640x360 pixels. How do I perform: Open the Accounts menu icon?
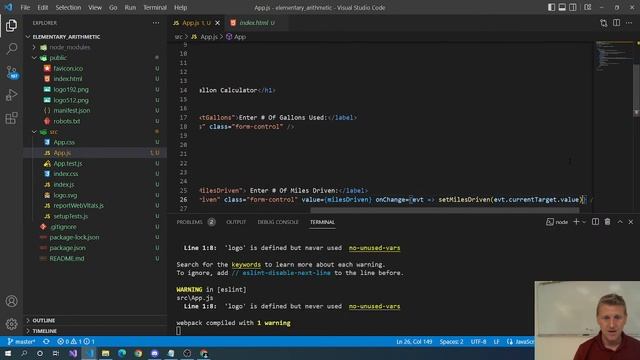coord(11,301)
